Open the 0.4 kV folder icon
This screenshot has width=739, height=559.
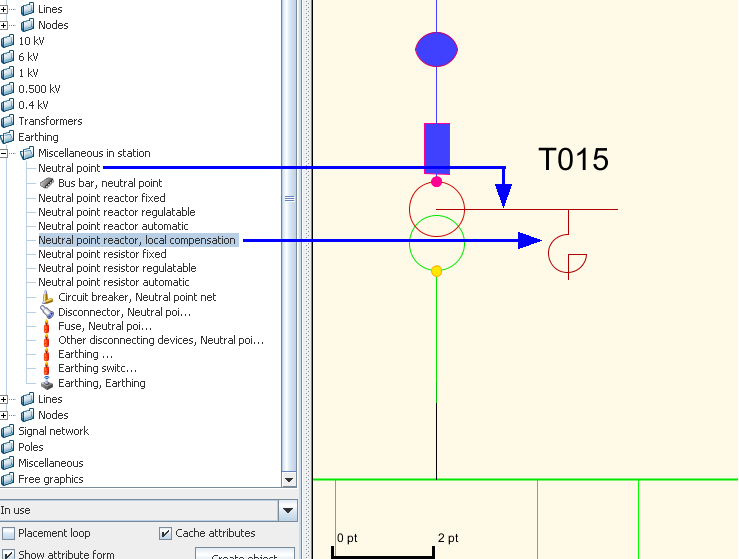click(x=8, y=105)
